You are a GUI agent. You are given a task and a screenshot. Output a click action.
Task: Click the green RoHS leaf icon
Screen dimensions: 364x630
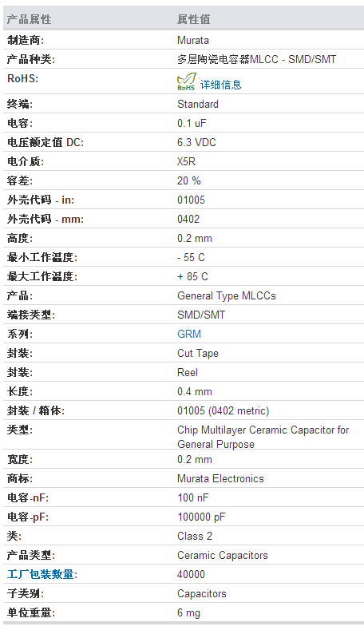(187, 81)
